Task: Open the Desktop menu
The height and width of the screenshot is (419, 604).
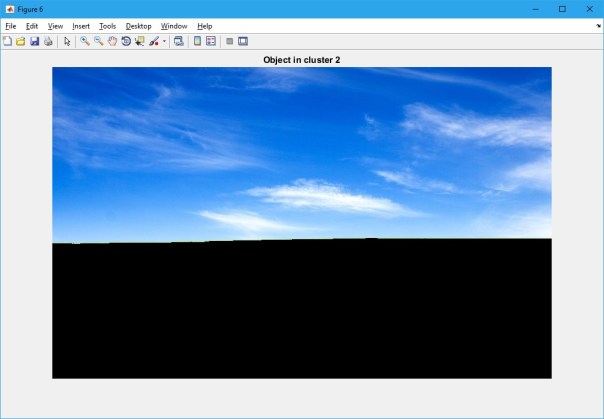Action: pyautogui.click(x=138, y=25)
